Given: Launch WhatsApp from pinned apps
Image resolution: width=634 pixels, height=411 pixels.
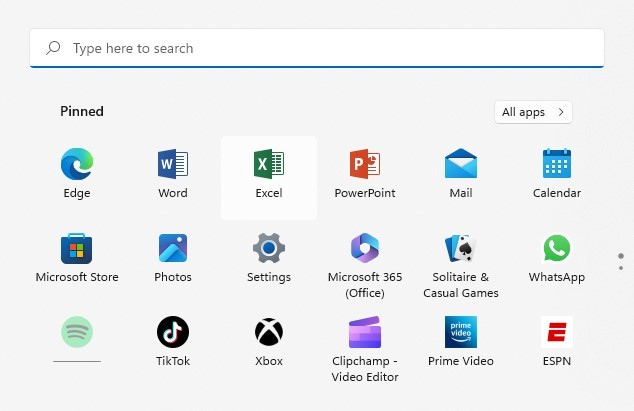Looking at the screenshot, I should point(557,258).
